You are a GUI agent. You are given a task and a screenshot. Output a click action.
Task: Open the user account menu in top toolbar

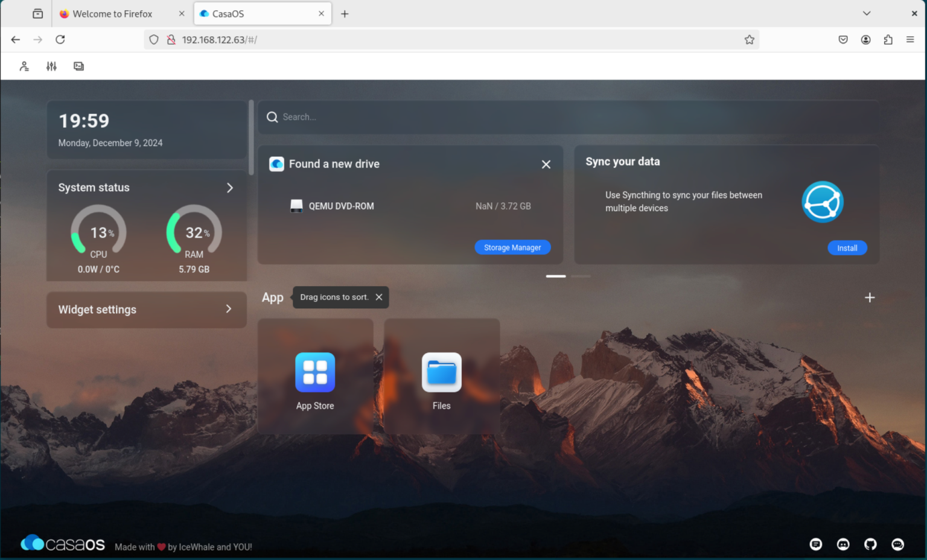(24, 66)
